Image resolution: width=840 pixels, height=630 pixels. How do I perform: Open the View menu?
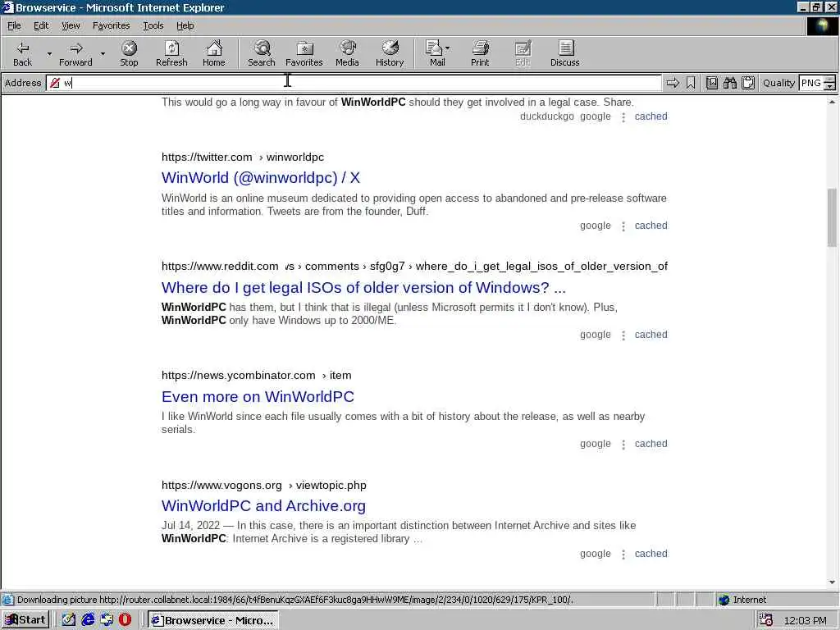(x=71, y=25)
